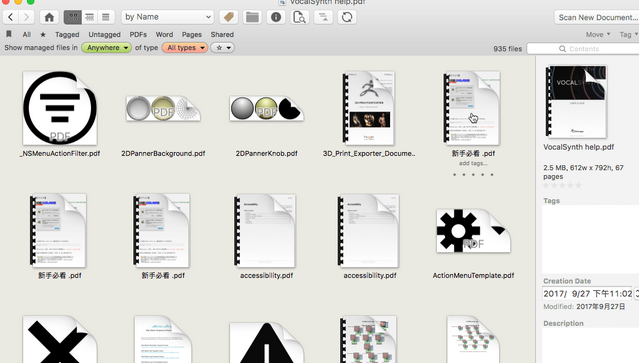Click the VocalSynth help.pdf file name
The height and width of the screenshot is (363, 639).
tap(578, 147)
